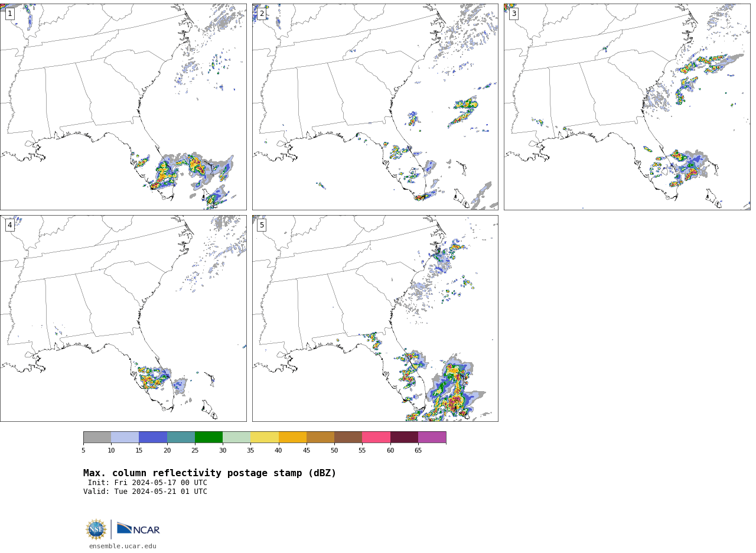Click the tan 45-50 dBZ swatch
This screenshot has width=756, height=553.
point(320,437)
